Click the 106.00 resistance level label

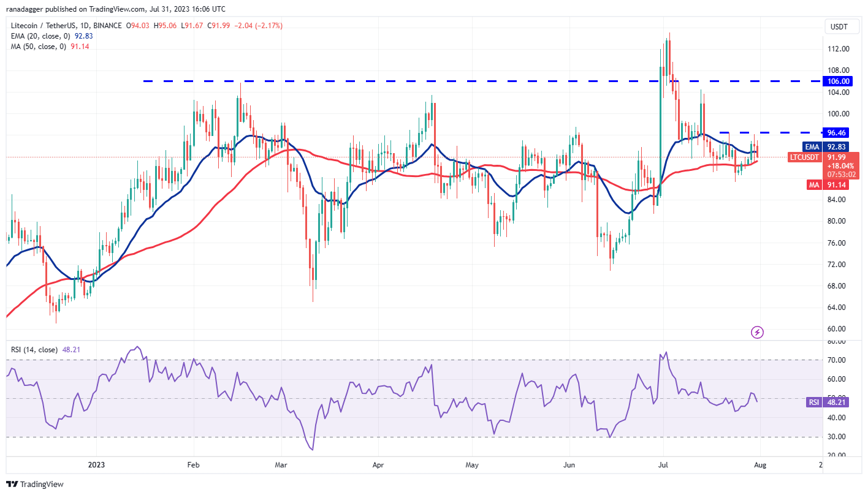pyautogui.click(x=838, y=81)
